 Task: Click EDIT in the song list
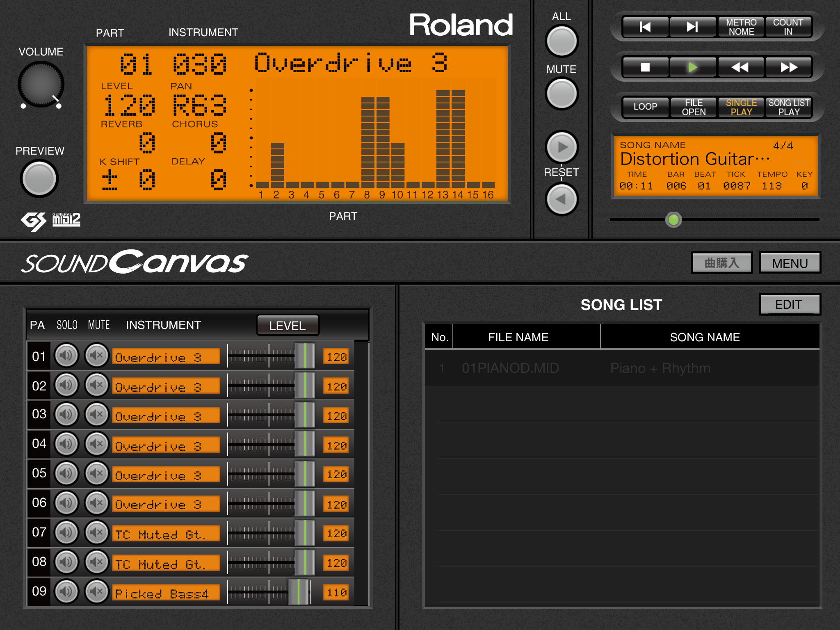point(790,304)
